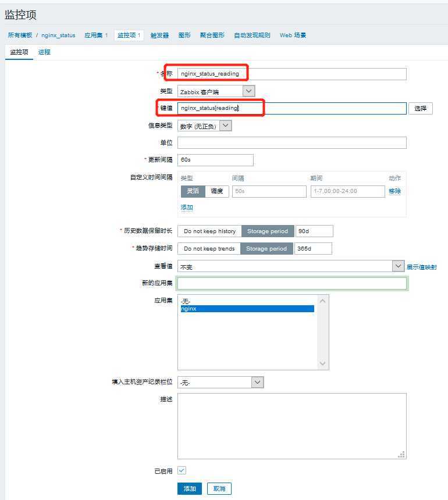Open the 信息类型 dropdown

point(205,126)
